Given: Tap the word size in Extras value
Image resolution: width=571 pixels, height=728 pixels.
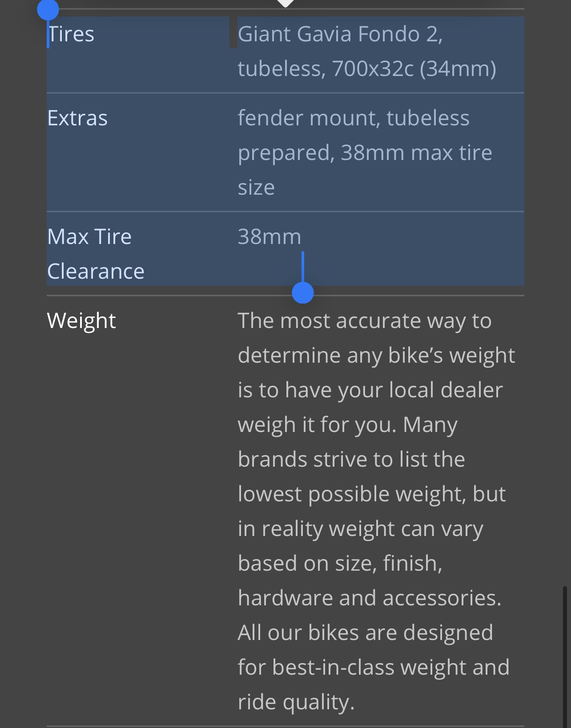Looking at the screenshot, I should click(256, 188).
